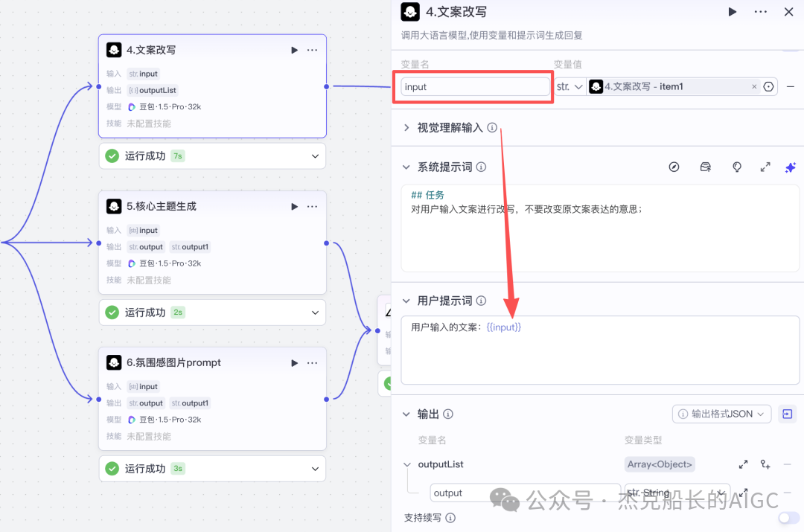
Task: Click the 6.氛围感图片prompt node avatar icon
Action: click(x=114, y=363)
